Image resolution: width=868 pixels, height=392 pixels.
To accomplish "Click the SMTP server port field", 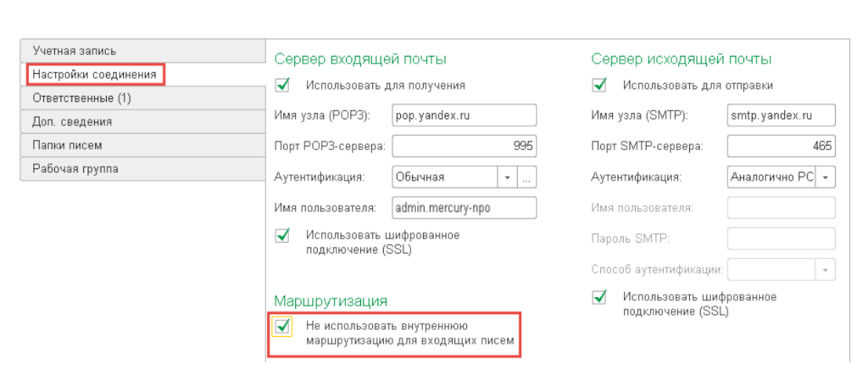I will pyautogui.click(x=781, y=146).
